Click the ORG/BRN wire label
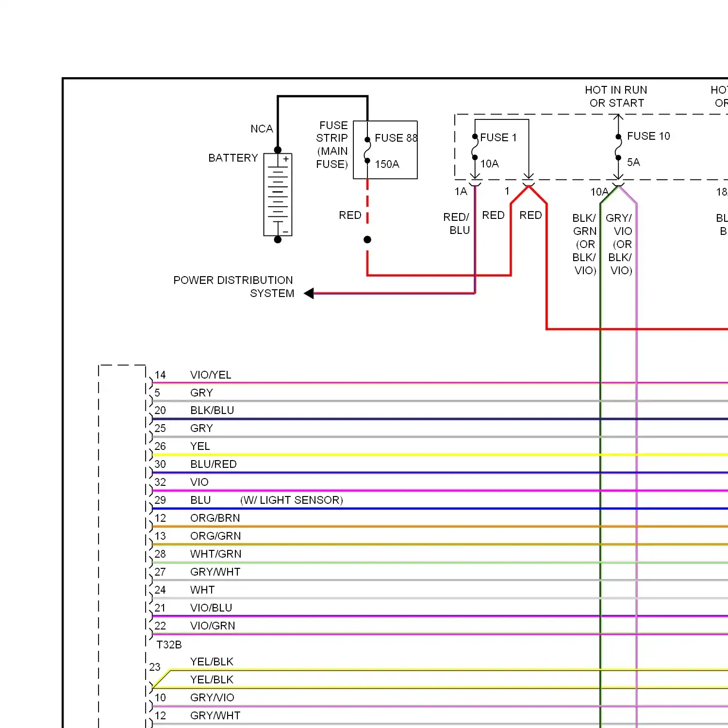 tap(215, 518)
